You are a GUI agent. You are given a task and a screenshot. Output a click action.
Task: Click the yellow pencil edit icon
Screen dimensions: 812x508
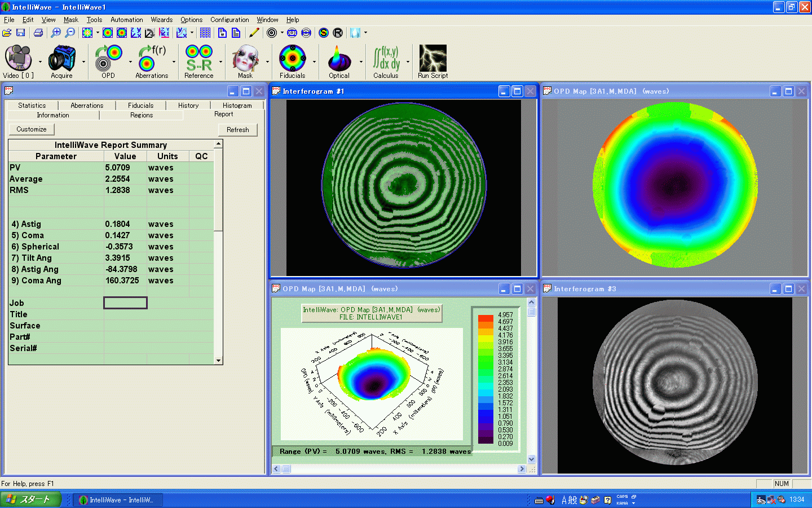click(x=254, y=33)
